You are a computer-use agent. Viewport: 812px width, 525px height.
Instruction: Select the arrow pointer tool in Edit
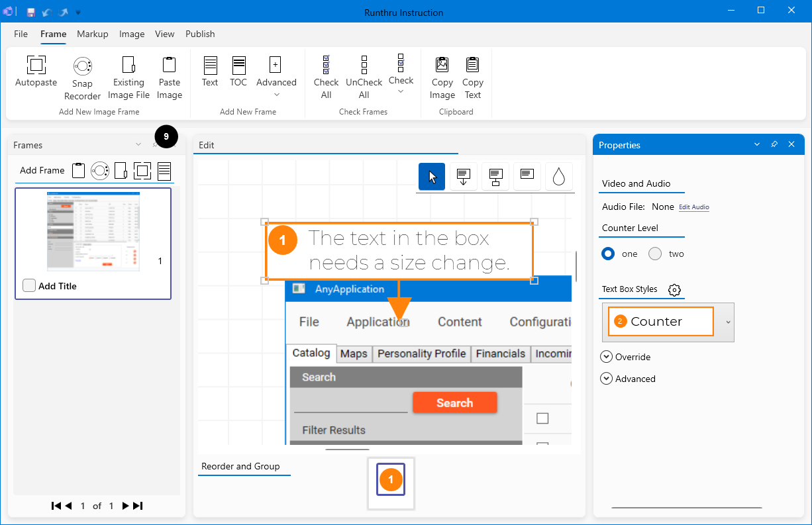[432, 177]
